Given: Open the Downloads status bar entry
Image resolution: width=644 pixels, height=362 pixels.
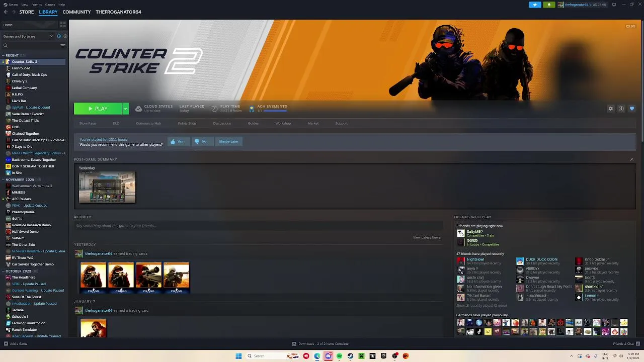Looking at the screenshot, I should [x=320, y=343].
